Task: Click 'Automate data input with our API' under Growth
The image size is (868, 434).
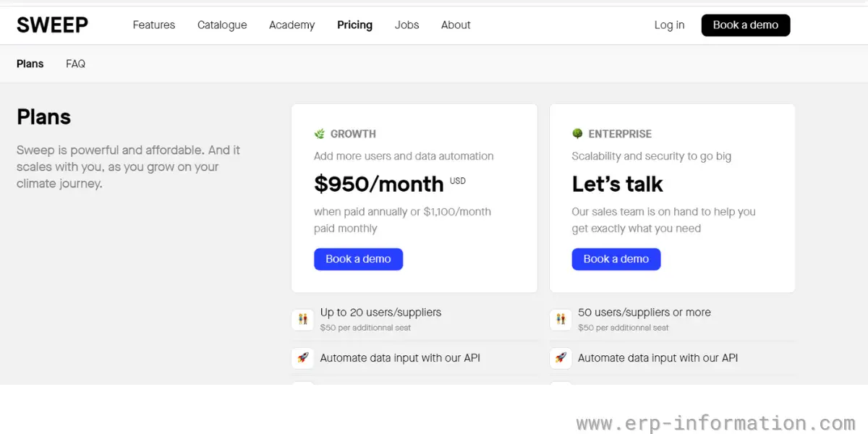Action: (x=400, y=358)
